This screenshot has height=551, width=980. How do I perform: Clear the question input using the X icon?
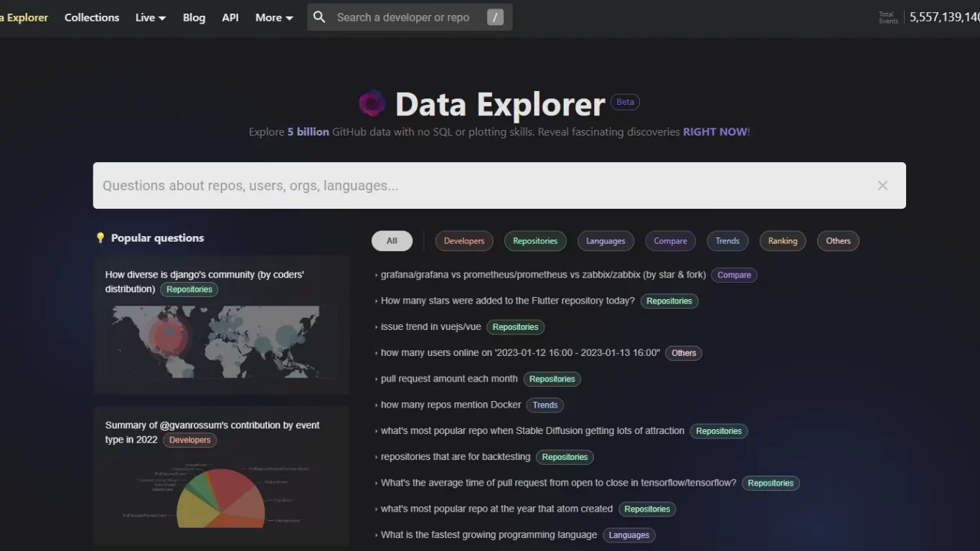[x=882, y=185]
